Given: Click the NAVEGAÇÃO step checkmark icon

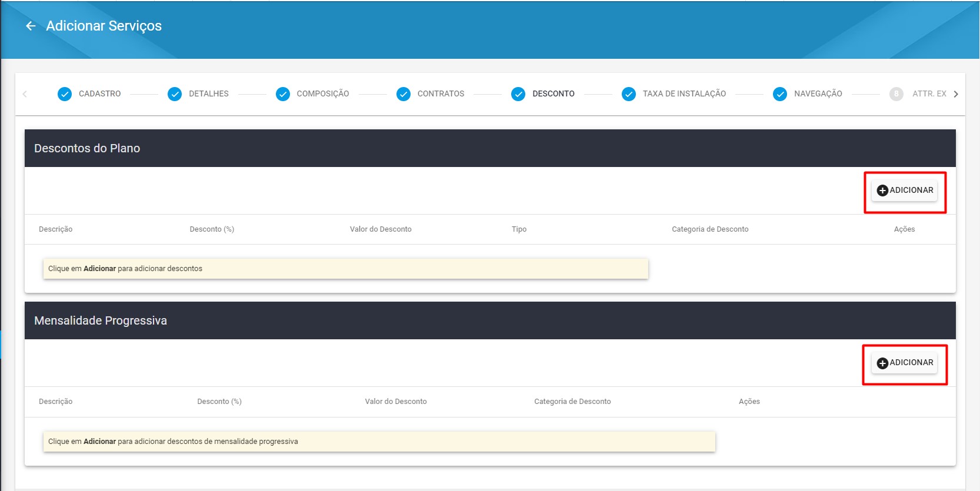Looking at the screenshot, I should 780,94.
